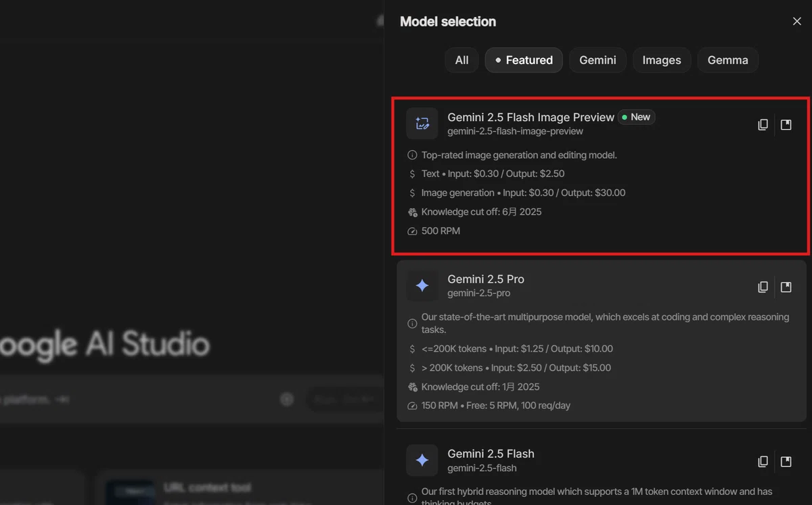Click the Knowledge cut off 6月 2025 text
812x505 pixels.
(481, 212)
